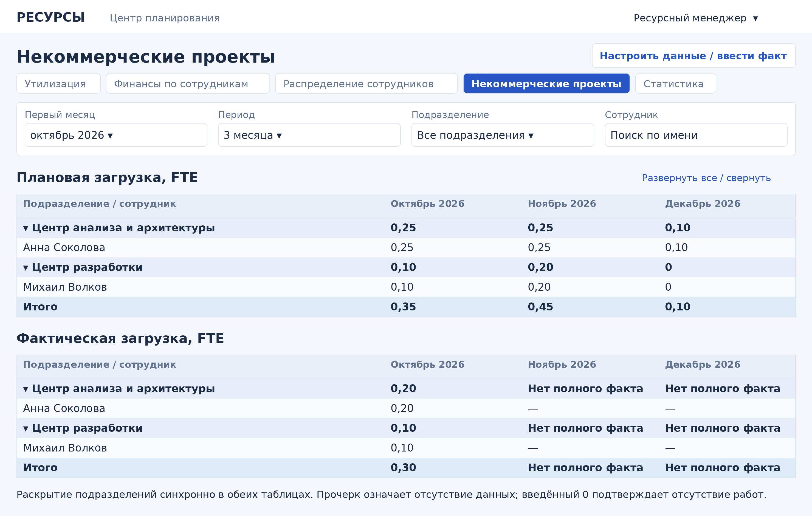Click Нет полного факта in Итого row under Ноябрь 2026
812x516 pixels.
pyautogui.click(x=585, y=468)
